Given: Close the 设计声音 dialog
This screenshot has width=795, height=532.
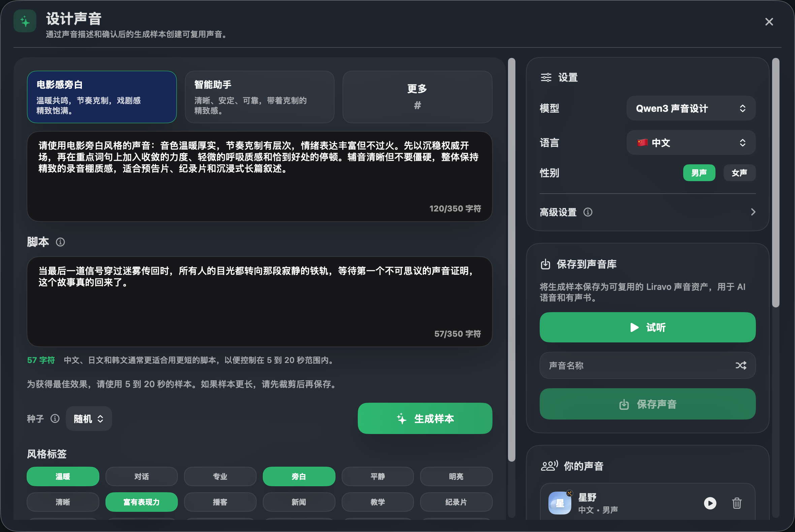Looking at the screenshot, I should point(769,22).
